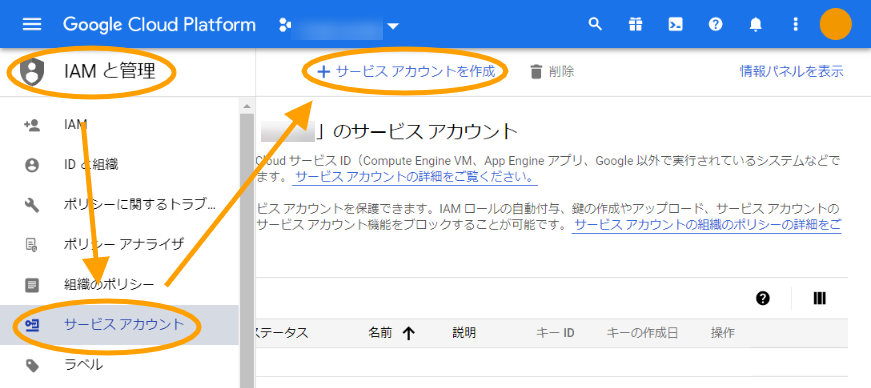
Task: Click the 操作 column header
Action: pos(723,333)
